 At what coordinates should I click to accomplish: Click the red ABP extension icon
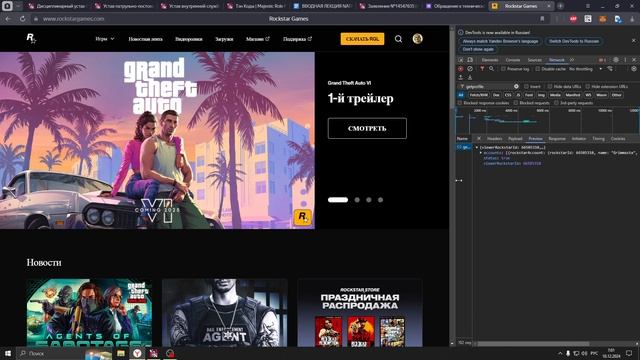click(573, 19)
